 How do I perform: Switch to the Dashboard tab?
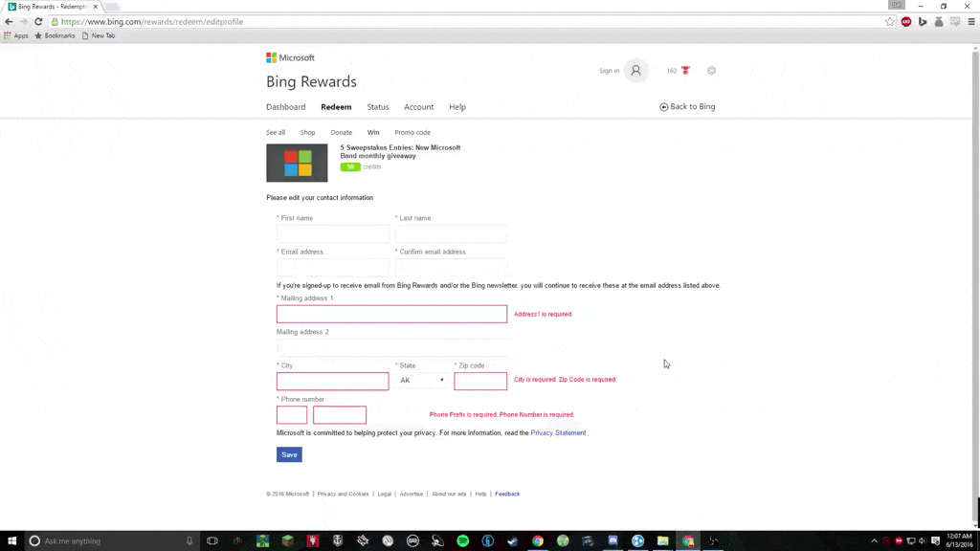tap(285, 107)
